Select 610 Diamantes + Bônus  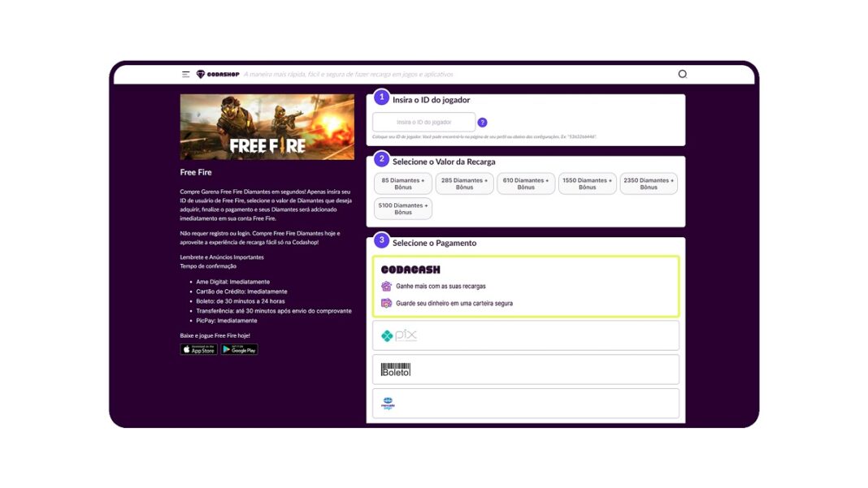click(x=526, y=184)
